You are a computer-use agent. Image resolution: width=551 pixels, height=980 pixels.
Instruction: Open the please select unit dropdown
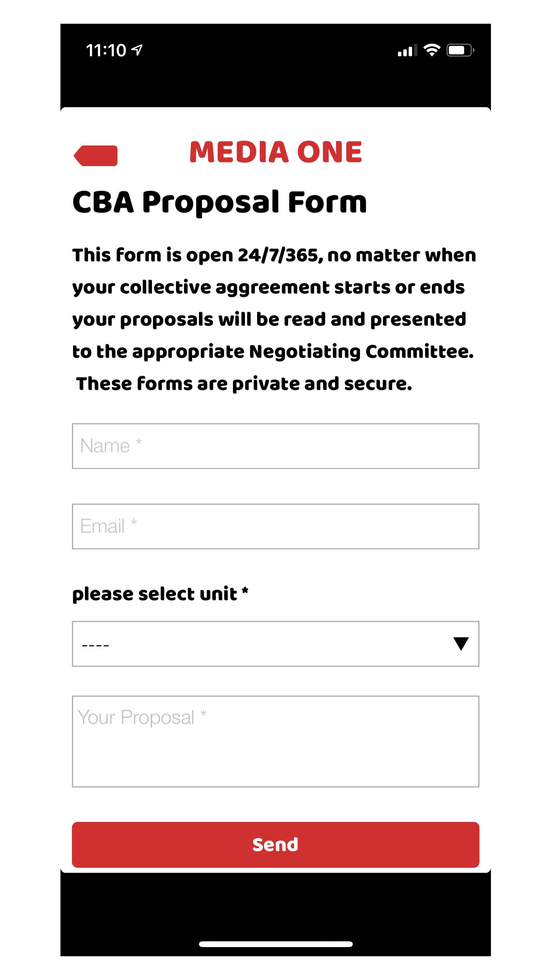[275, 644]
